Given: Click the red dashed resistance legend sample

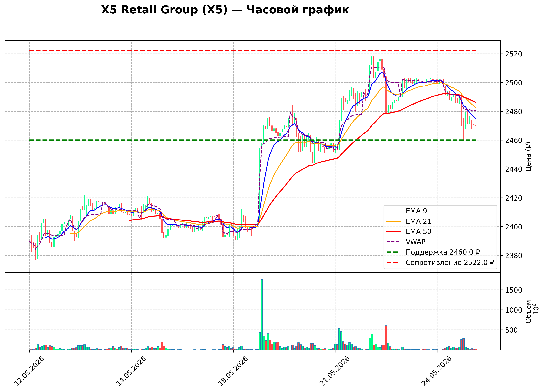Looking at the screenshot, I should pyautogui.click(x=394, y=263).
